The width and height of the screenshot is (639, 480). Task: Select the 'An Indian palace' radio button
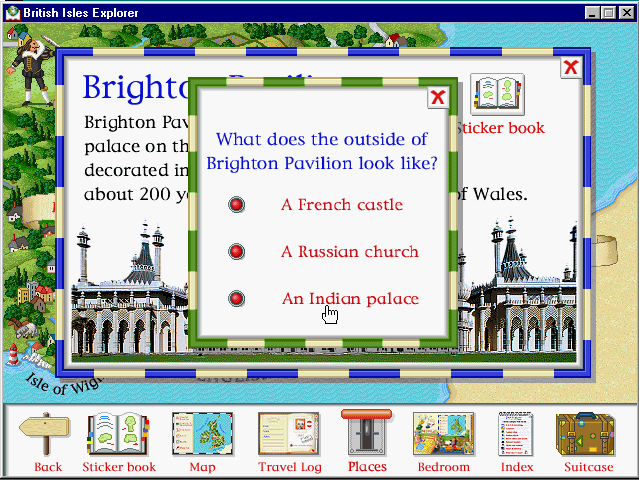[x=236, y=299]
